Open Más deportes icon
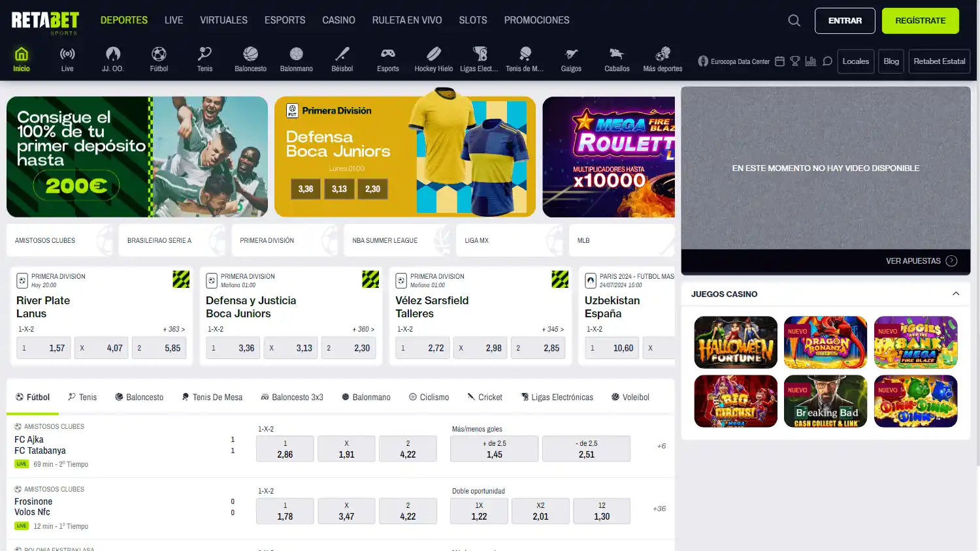 point(662,59)
